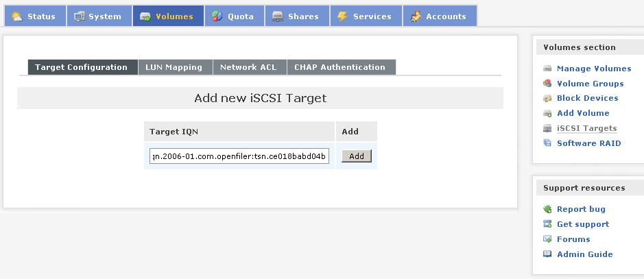Screen dimensions: 644x279
Task: Open the Accounts tab
Action: click(439, 16)
